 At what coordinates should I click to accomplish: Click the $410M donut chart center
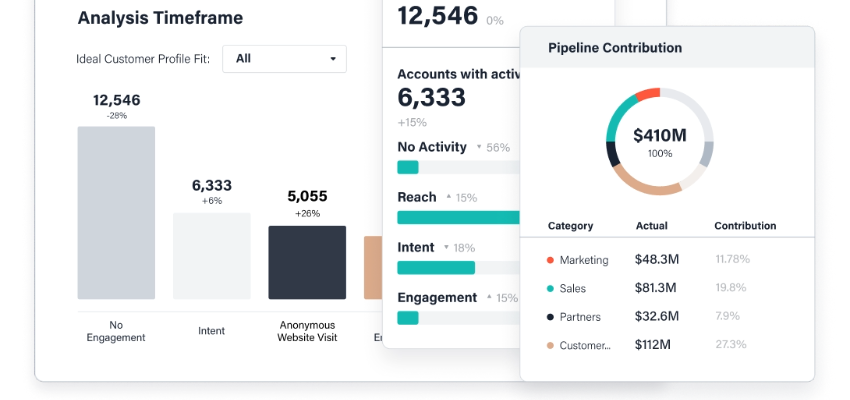(x=659, y=140)
